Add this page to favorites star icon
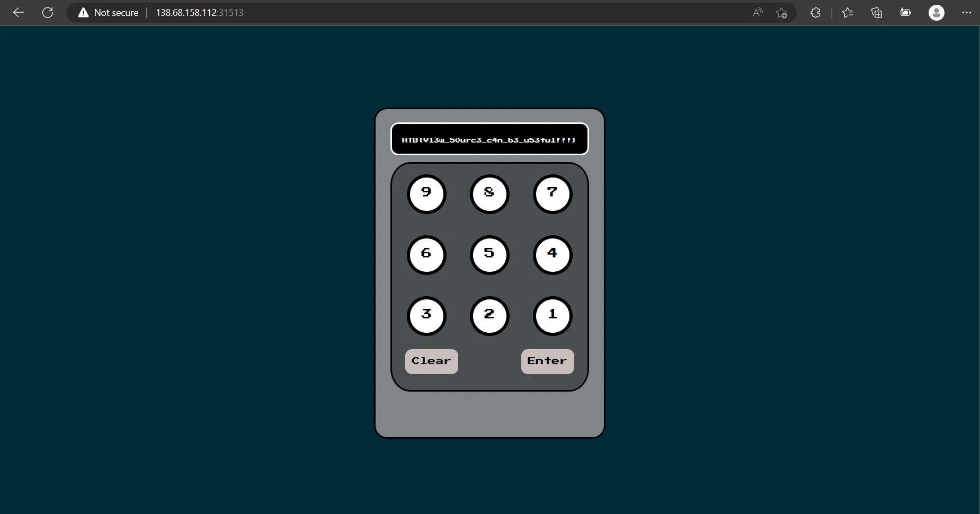This screenshot has width=980, height=514. tap(781, 13)
